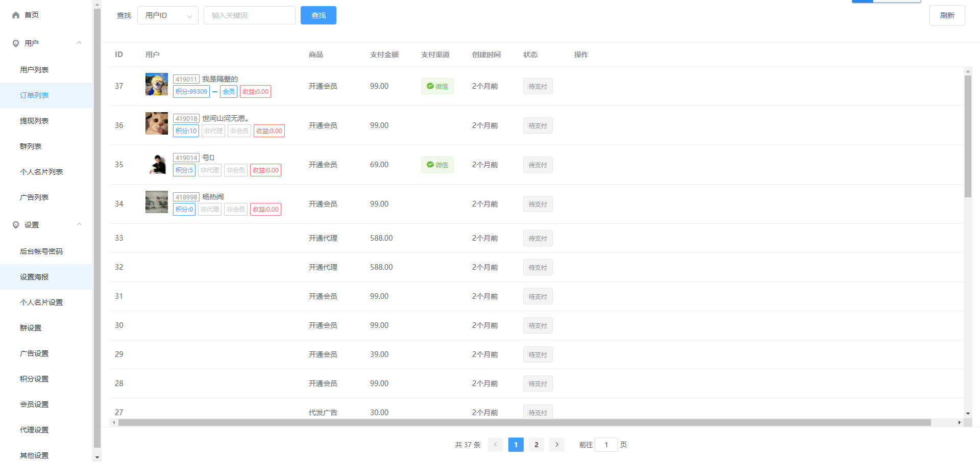Click the WeChat payment badge in order 37
This screenshot has height=462, width=980.
click(x=437, y=86)
